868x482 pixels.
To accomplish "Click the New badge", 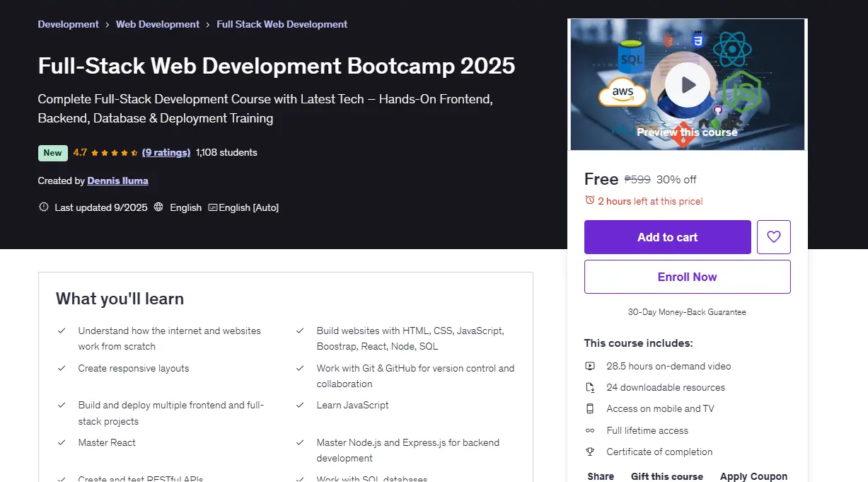I will tap(53, 153).
